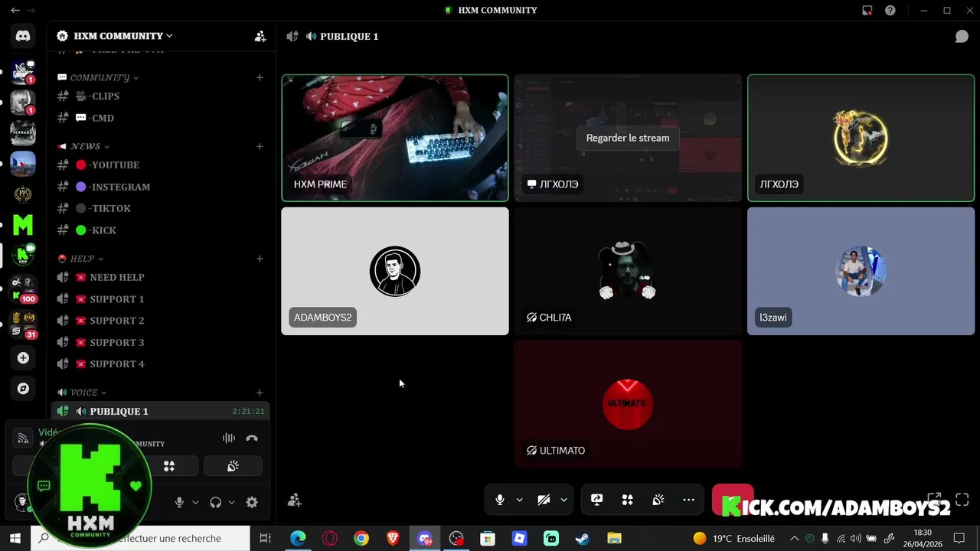This screenshot has width=980, height=551.
Task: Click the back navigation arrow
Action: click(15, 10)
